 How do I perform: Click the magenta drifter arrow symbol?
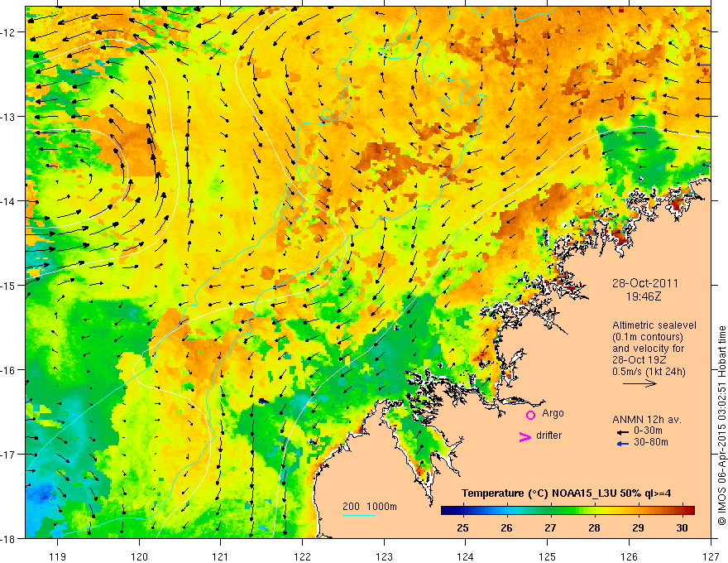click(x=524, y=436)
